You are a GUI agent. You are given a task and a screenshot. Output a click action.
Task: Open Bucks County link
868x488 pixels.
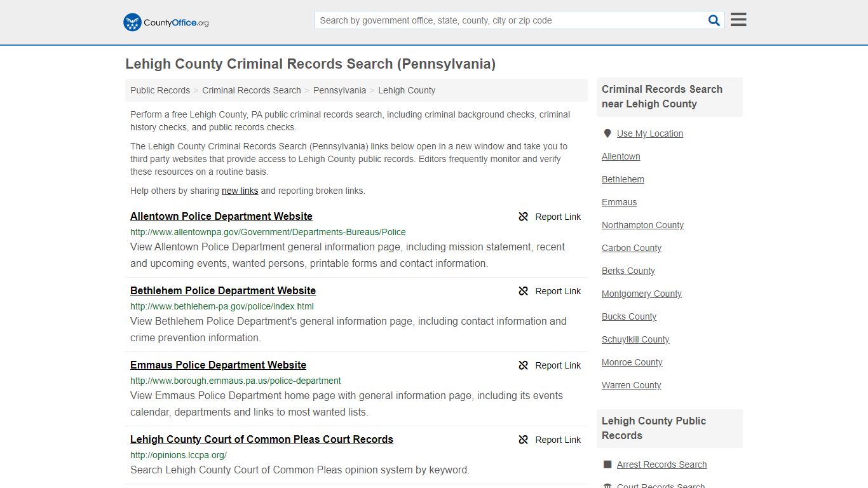pyautogui.click(x=629, y=316)
